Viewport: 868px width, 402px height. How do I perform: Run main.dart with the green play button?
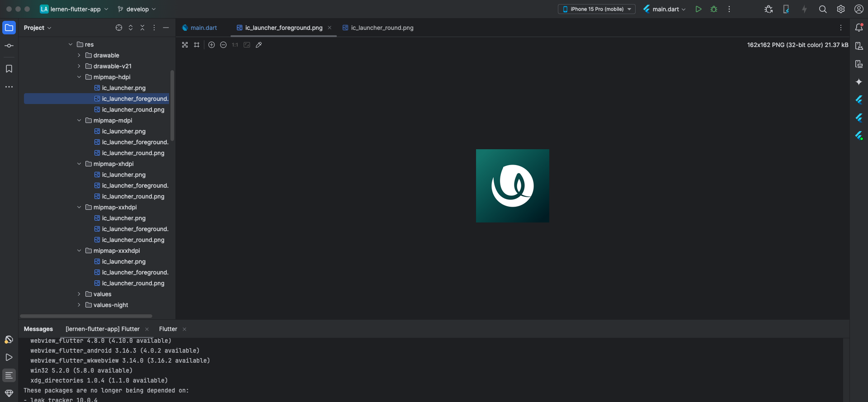click(698, 9)
